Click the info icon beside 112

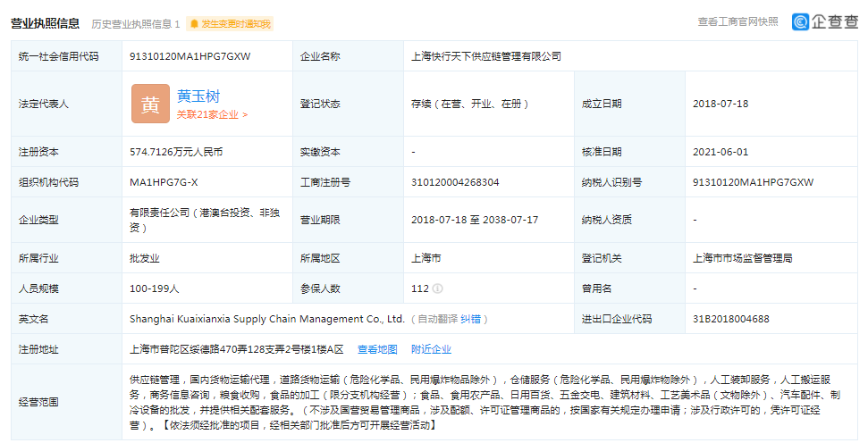pyautogui.click(x=437, y=288)
